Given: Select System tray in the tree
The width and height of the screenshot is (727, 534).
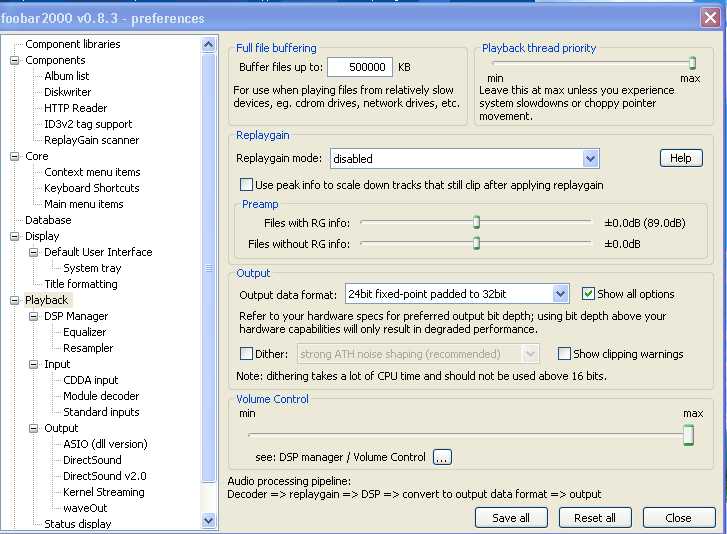Looking at the screenshot, I should [92, 268].
